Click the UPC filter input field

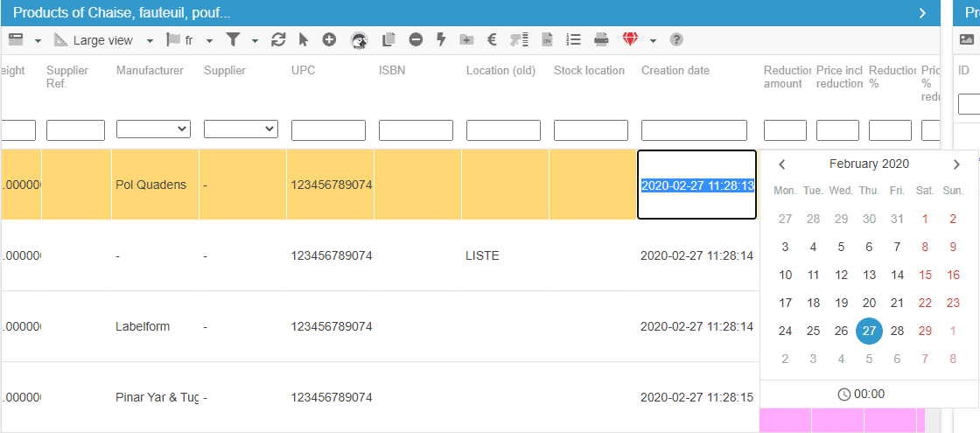328,130
